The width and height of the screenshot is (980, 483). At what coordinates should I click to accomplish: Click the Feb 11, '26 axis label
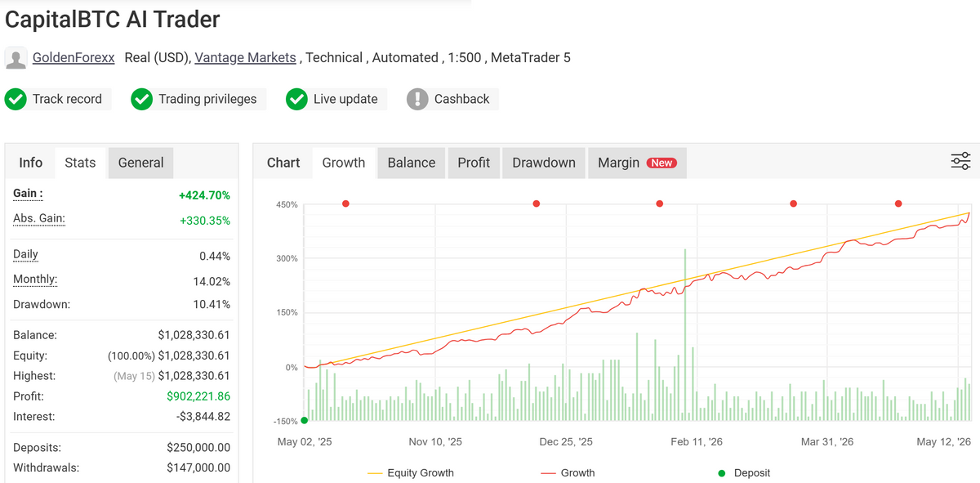tap(697, 441)
